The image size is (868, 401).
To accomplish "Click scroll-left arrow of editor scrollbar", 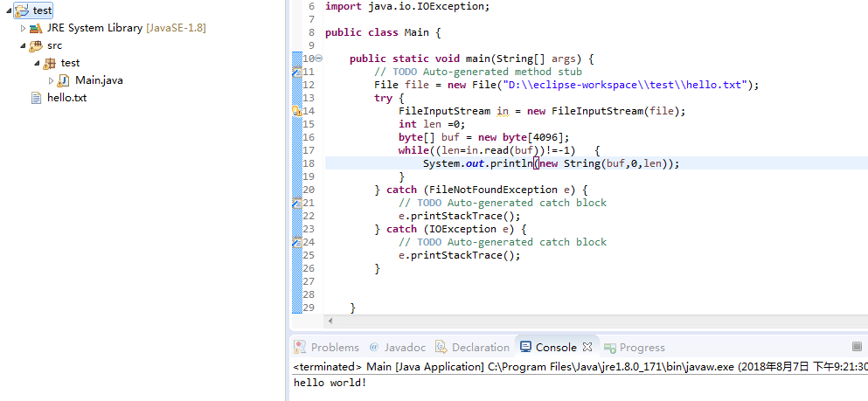I will (x=330, y=321).
